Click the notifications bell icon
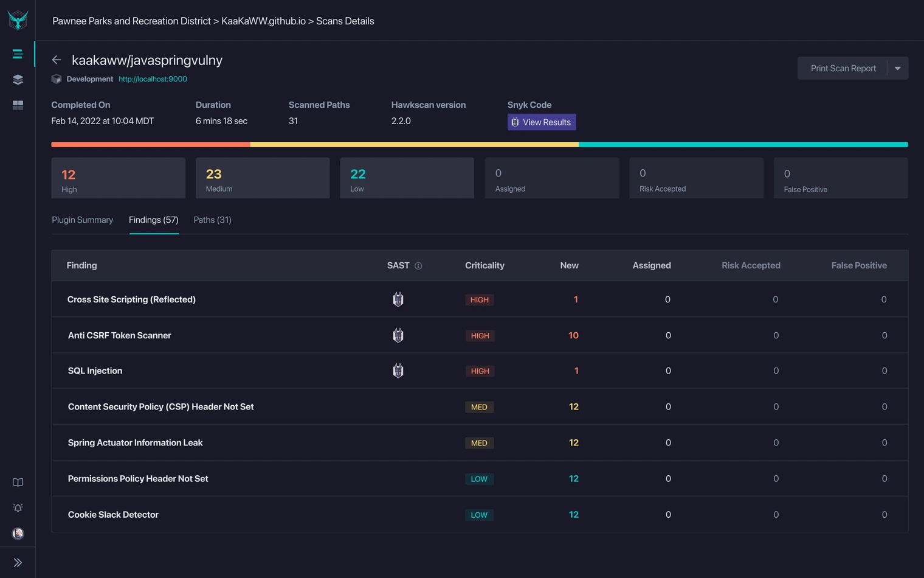This screenshot has width=924, height=578. (18, 507)
